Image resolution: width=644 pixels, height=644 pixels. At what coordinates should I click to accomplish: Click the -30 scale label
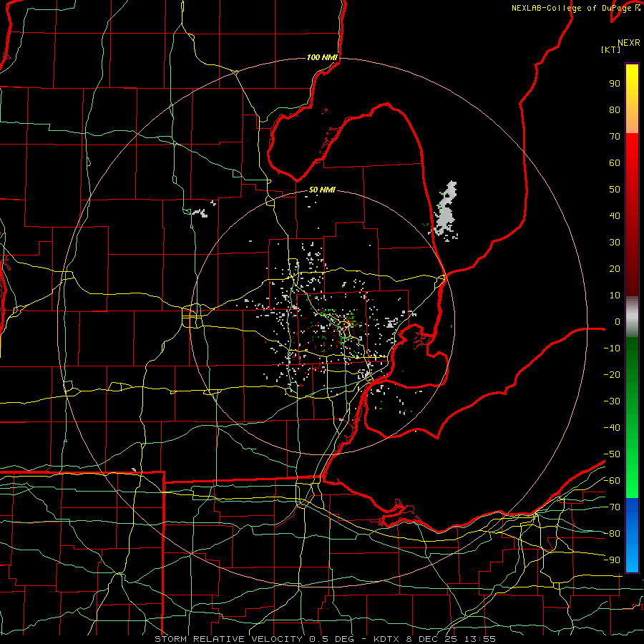(612, 401)
